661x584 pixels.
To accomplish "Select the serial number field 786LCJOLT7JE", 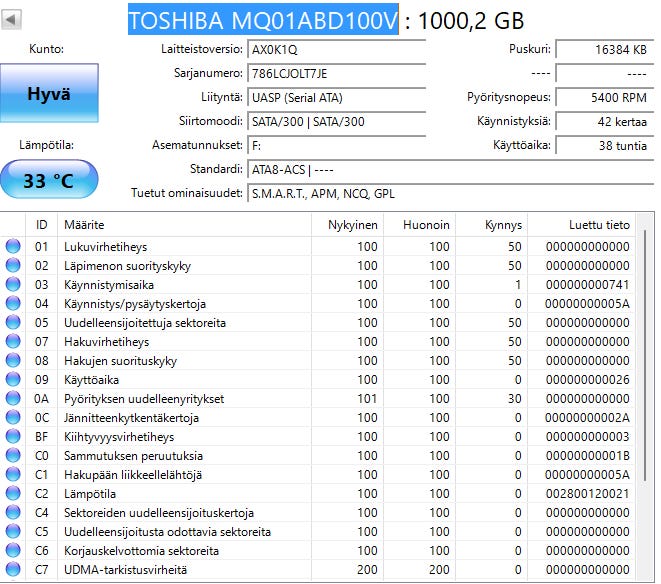I will coord(336,74).
